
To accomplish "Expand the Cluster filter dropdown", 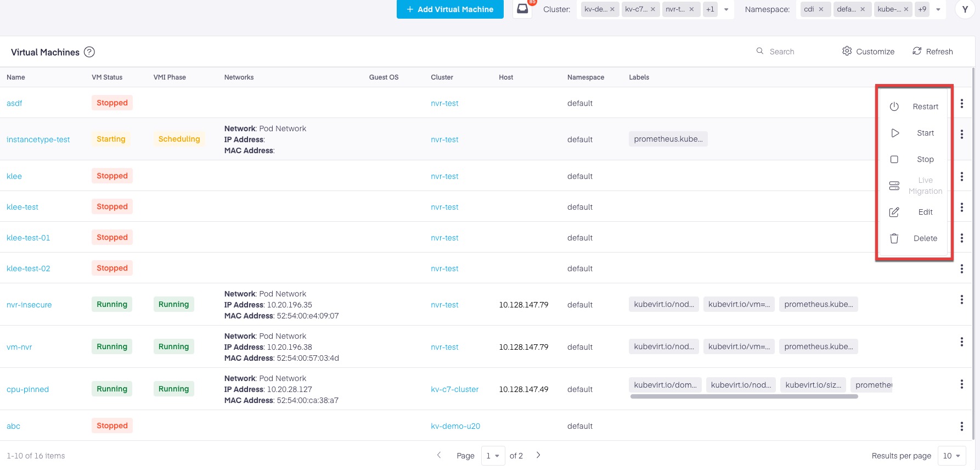I will [x=726, y=9].
